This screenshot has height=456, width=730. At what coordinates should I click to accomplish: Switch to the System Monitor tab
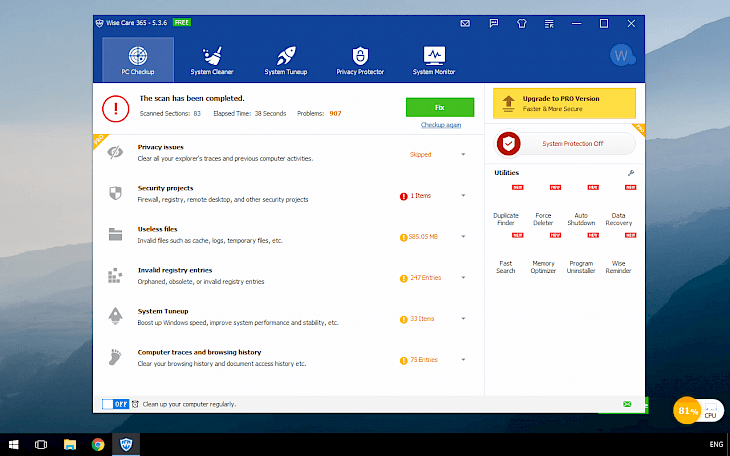[434, 60]
